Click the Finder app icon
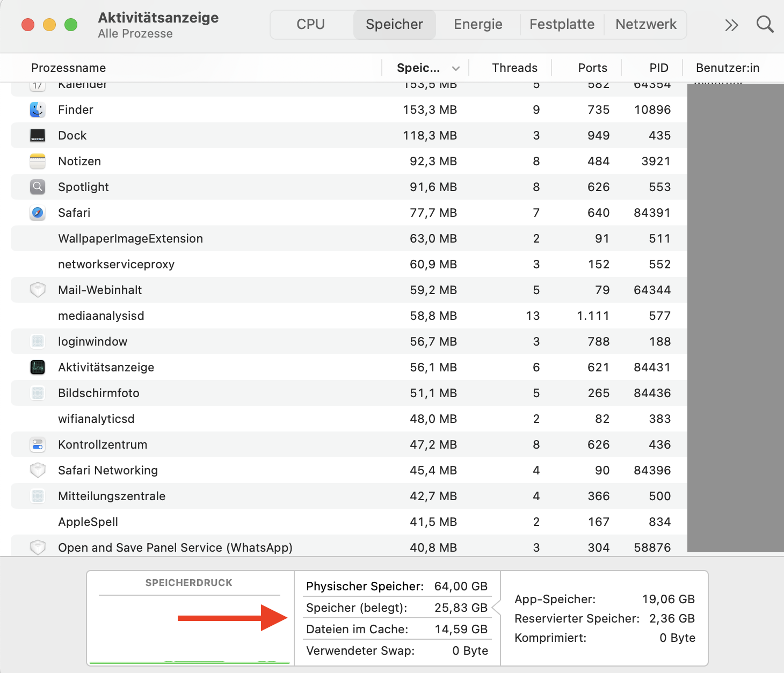 coord(37,109)
